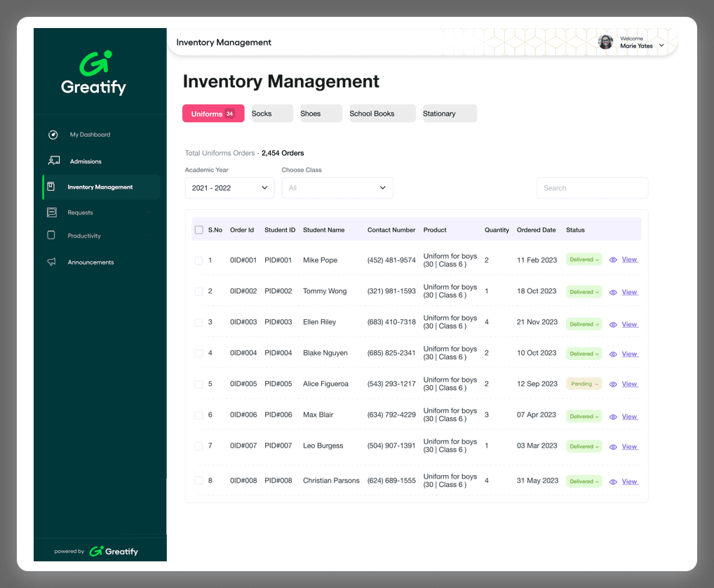Click the Inventory Management sidebar icon
The image size is (714, 588).
tap(50, 187)
